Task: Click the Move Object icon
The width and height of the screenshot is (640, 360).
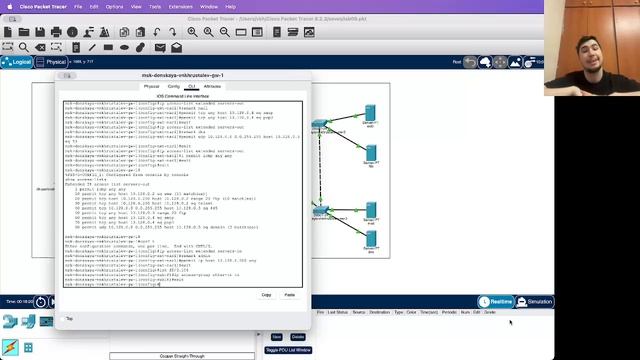Action: tap(500, 62)
